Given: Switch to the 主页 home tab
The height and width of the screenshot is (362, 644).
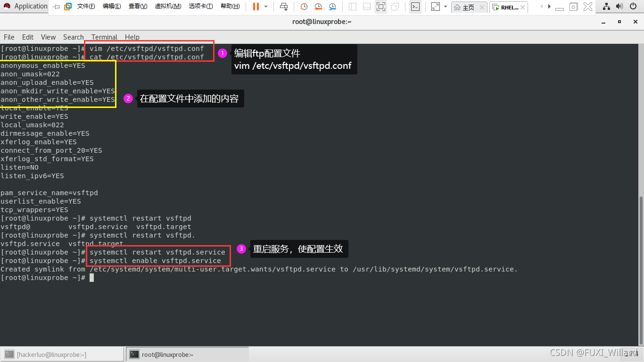Looking at the screenshot, I should 464,7.
